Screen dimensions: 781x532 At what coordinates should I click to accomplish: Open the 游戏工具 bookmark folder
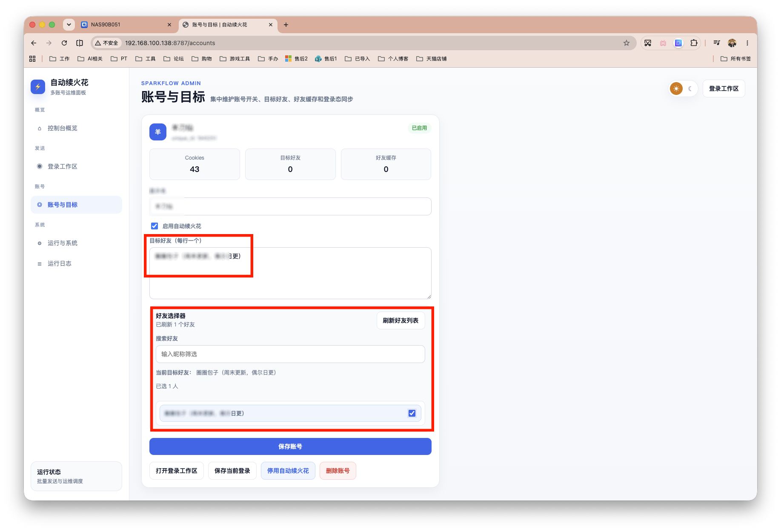[x=235, y=59]
